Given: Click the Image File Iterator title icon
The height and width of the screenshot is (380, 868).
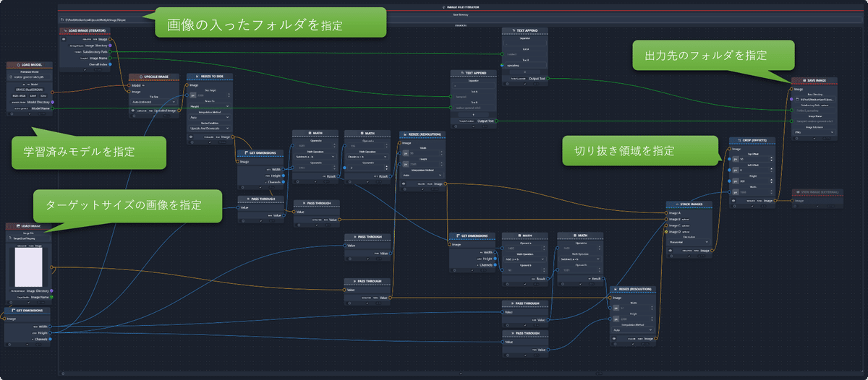Looking at the screenshot, I should pyautogui.click(x=444, y=6).
